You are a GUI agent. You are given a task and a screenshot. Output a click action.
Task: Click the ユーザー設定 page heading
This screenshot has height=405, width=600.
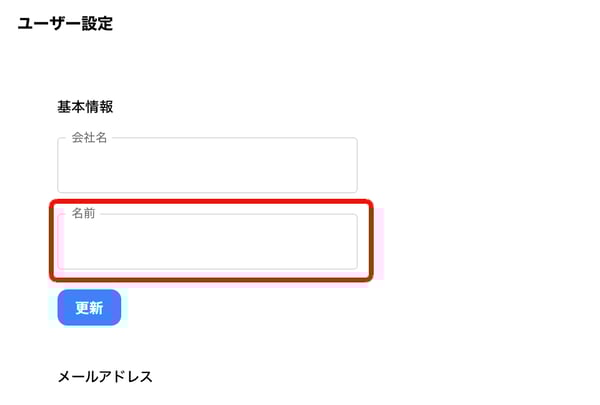[x=65, y=24]
